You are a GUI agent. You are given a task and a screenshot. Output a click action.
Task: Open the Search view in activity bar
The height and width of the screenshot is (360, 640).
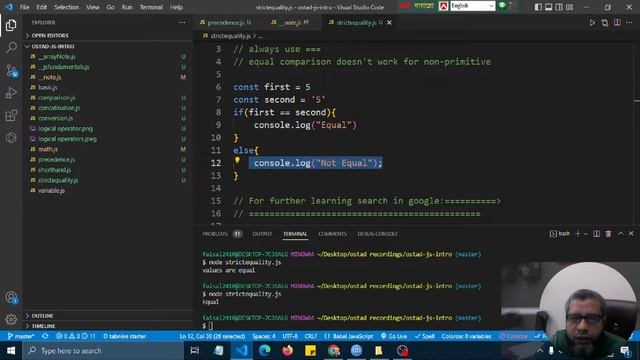11,48
